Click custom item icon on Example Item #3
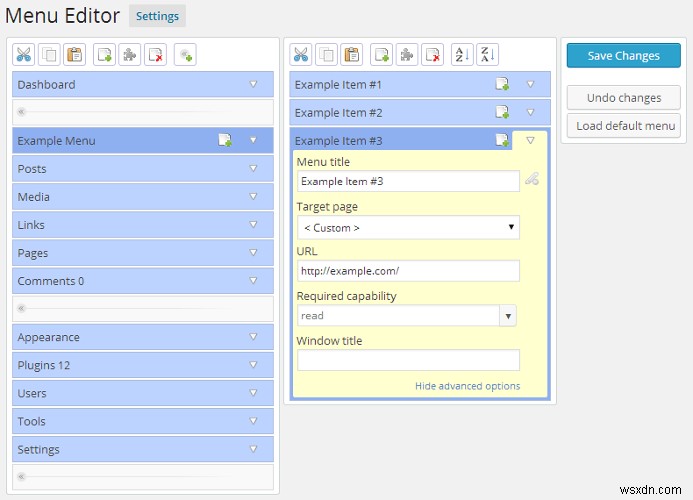The width and height of the screenshot is (693, 500). coord(502,140)
